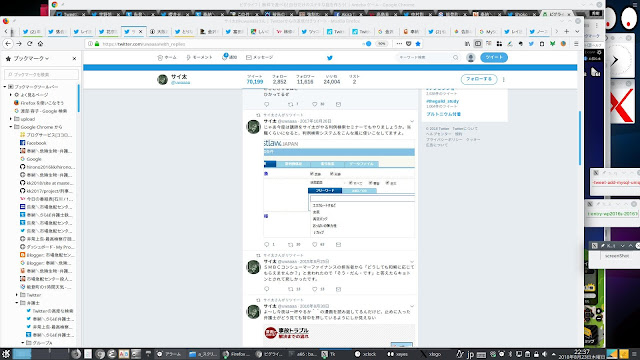
Task: Click the Twitter search magnifier icon
Action: [x=456, y=58]
